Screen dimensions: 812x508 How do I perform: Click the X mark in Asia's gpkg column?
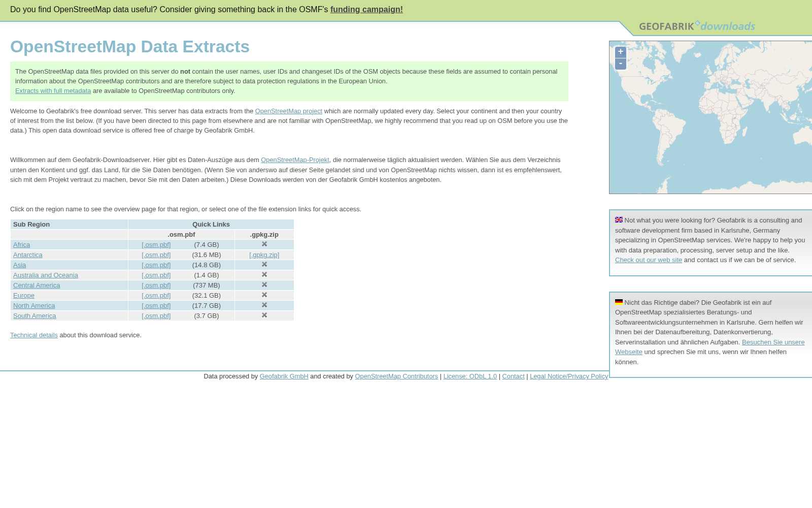[x=264, y=265]
